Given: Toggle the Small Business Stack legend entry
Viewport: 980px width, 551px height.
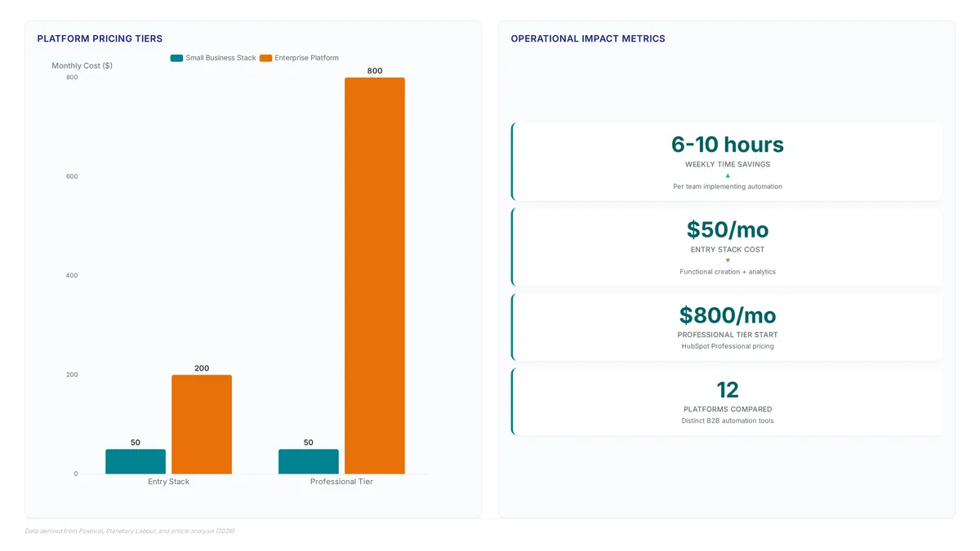Looking at the screenshot, I should 213,58.
